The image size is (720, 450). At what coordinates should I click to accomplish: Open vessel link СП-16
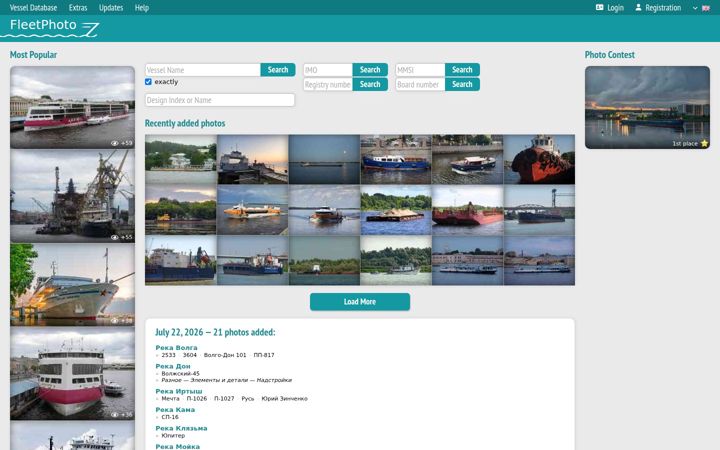click(170, 417)
